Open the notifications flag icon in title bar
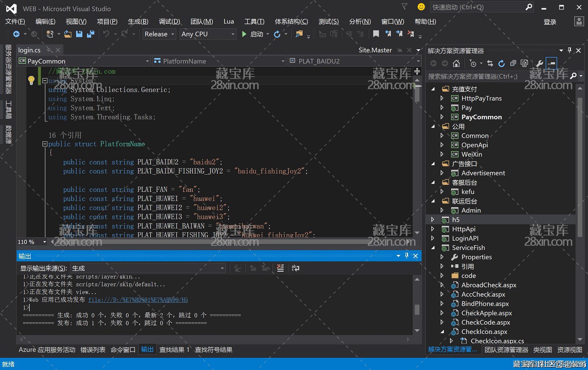 pyautogui.click(x=405, y=7)
